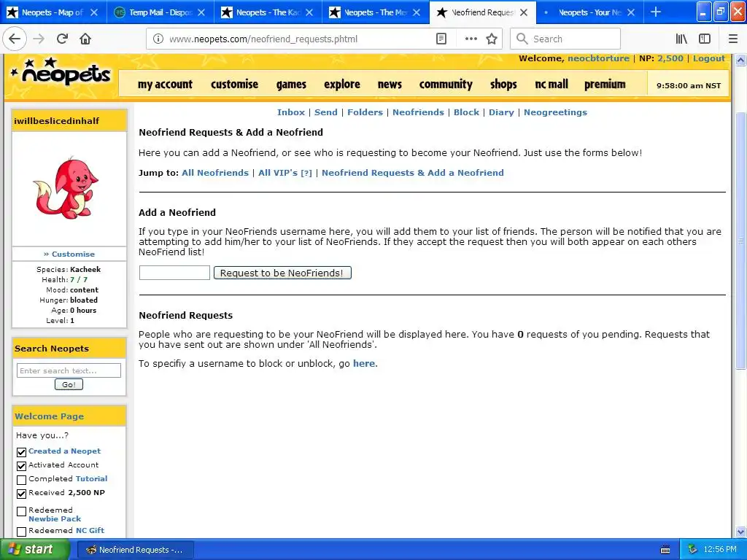Jump to All VIP's link
This screenshot has width=747, height=560.
click(x=285, y=173)
